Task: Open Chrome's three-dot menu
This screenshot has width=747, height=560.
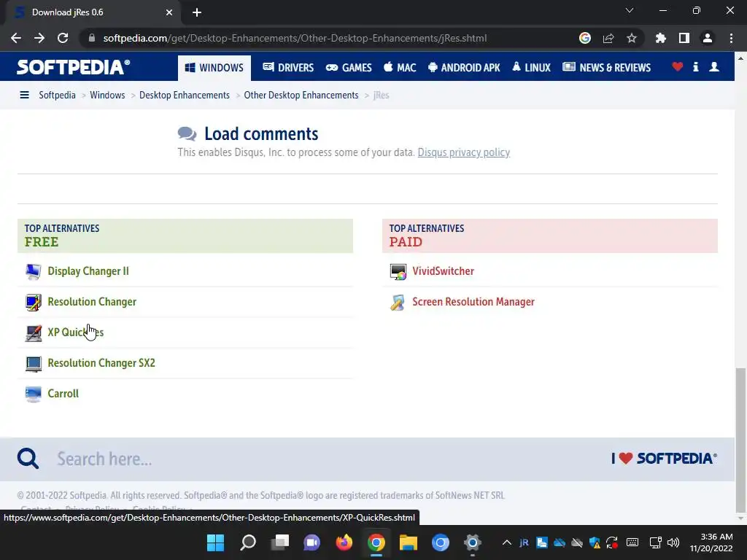Action: pyautogui.click(x=731, y=38)
